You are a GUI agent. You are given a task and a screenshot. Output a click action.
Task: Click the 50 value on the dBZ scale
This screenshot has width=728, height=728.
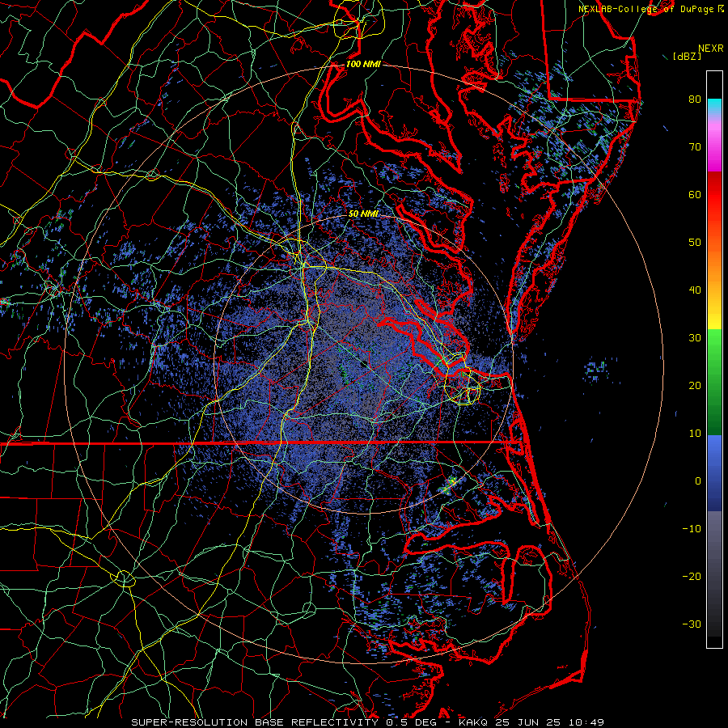pos(695,243)
